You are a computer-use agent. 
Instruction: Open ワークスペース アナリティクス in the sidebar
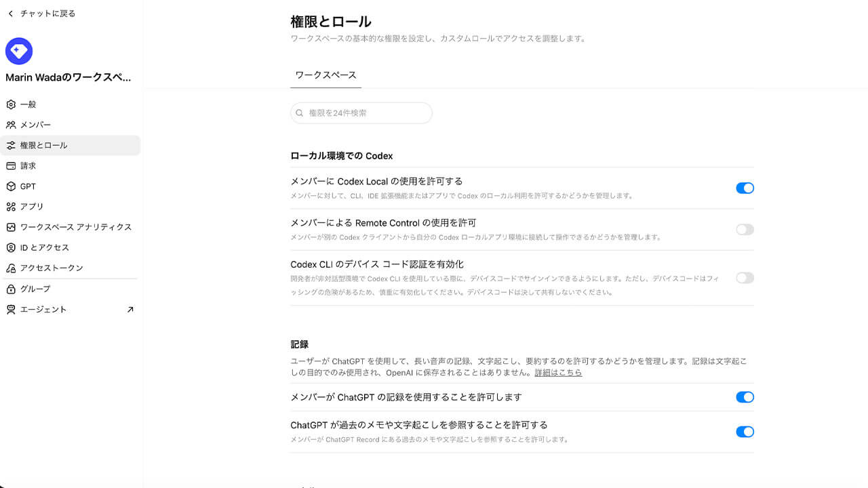(x=71, y=227)
